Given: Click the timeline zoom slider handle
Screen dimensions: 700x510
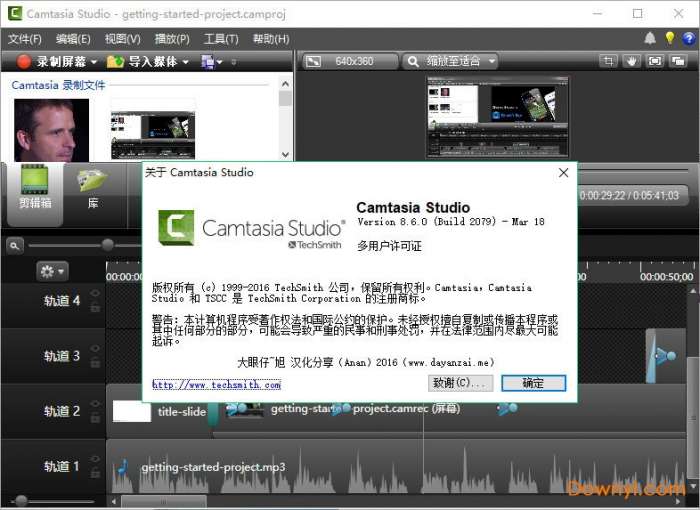Looking at the screenshot, I should coord(107,245).
